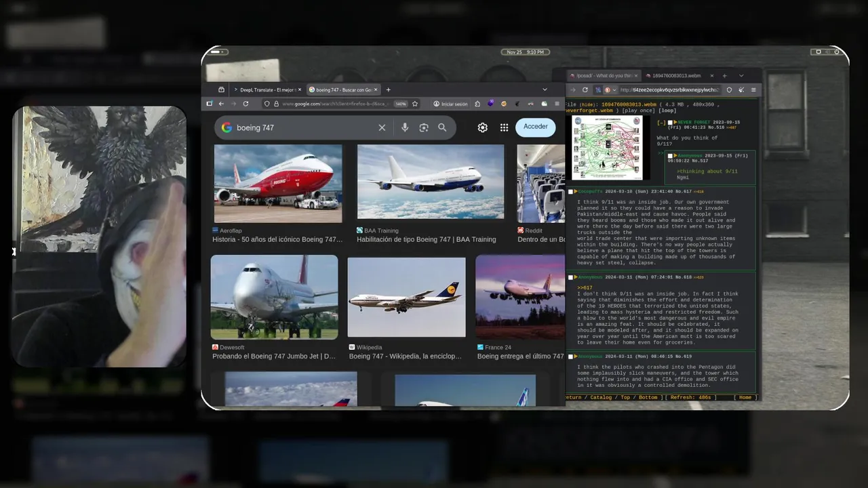Click the padlock site info icon

[x=277, y=104]
